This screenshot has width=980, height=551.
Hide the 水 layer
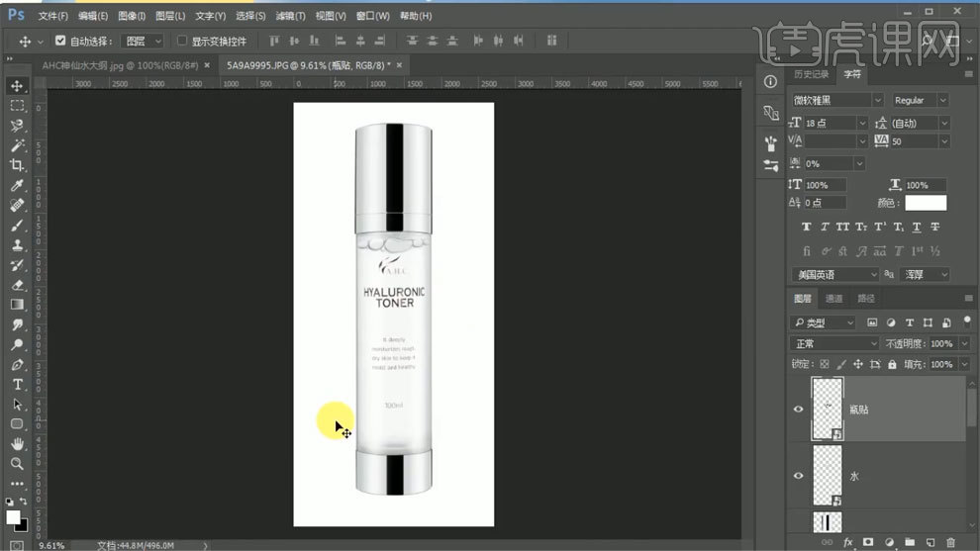(798, 476)
